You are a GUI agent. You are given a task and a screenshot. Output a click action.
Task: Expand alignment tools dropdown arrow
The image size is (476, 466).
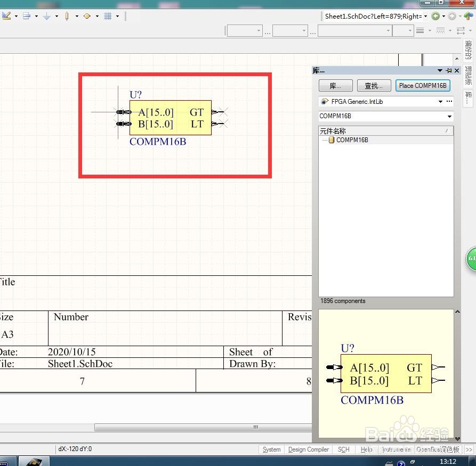point(36,16)
